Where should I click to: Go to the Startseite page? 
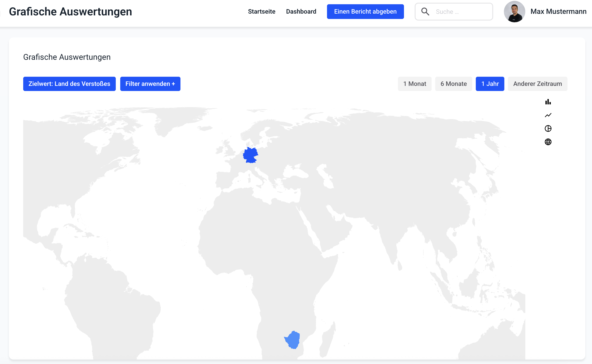click(x=261, y=12)
